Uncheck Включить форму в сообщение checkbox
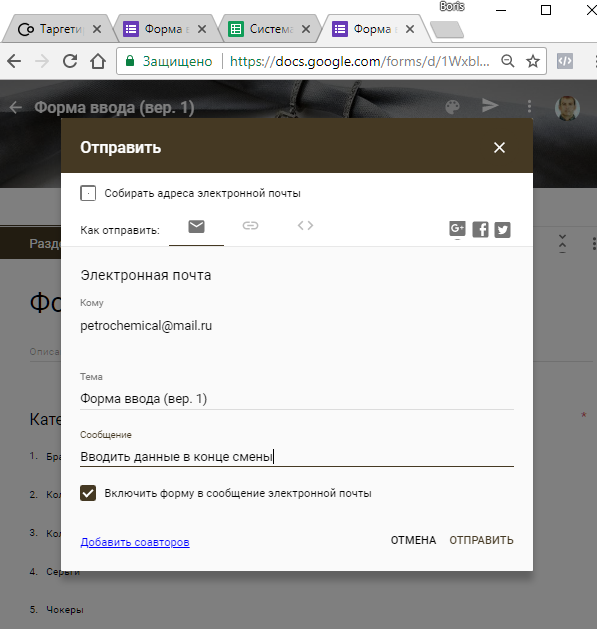Viewport: 597px width, 629px height. pos(88,493)
